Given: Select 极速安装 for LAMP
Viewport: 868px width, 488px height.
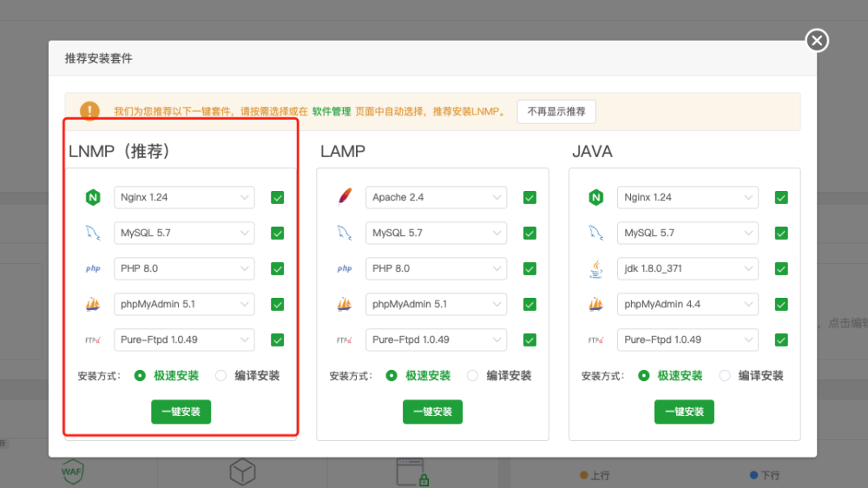Looking at the screenshot, I should [391, 376].
